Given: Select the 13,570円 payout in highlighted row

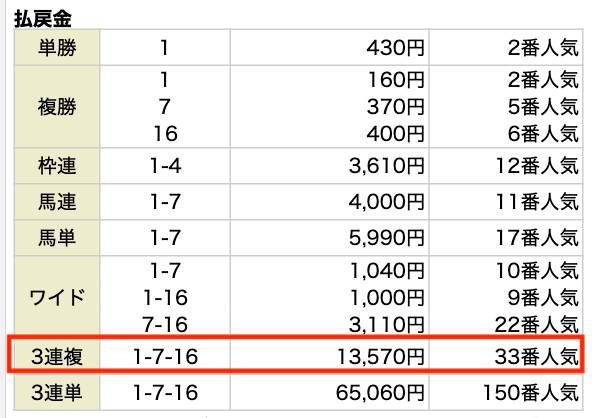Looking at the screenshot, I should pyautogui.click(x=381, y=356).
